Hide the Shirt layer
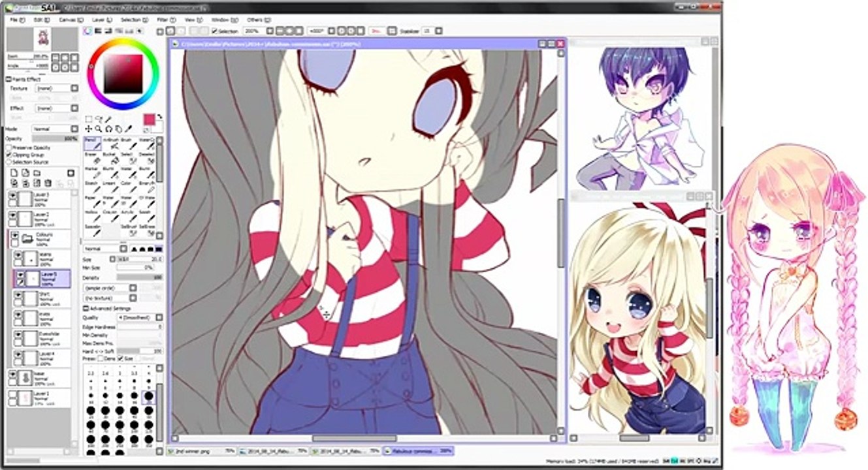The width and height of the screenshot is (868, 470). (x=18, y=296)
